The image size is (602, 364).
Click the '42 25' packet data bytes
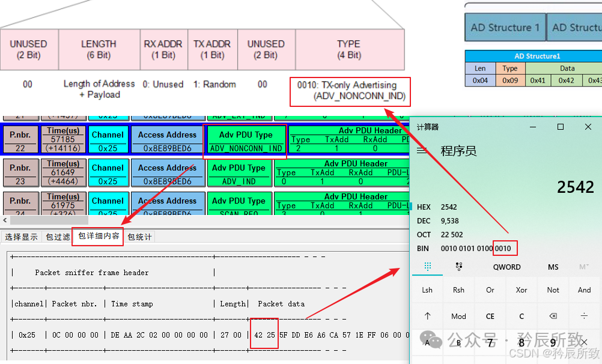click(264, 335)
